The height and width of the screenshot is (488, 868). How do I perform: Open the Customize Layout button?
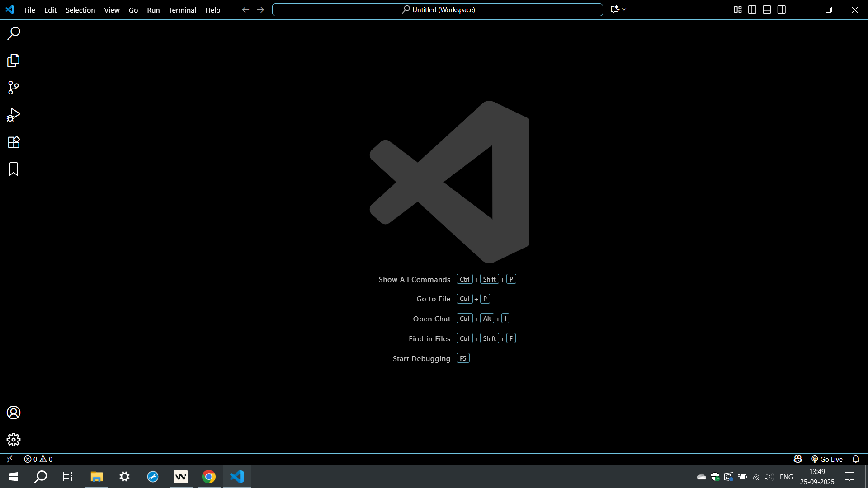[x=737, y=9]
